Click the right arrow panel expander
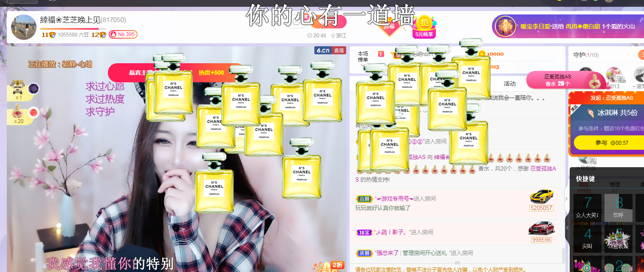The image size is (644, 272). pyautogui.click(x=566, y=198)
